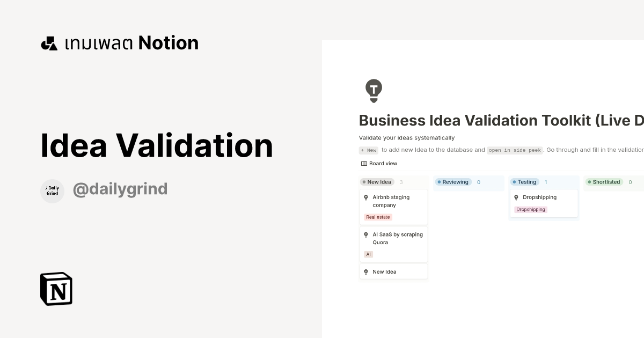Open the Reviewing status pill

pyautogui.click(x=453, y=182)
